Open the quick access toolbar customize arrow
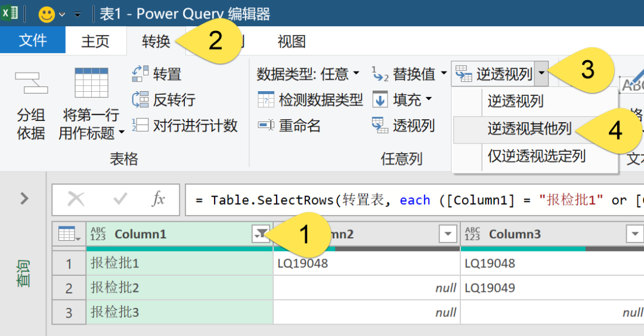Viewport: 644px width, 336px height. (x=77, y=15)
